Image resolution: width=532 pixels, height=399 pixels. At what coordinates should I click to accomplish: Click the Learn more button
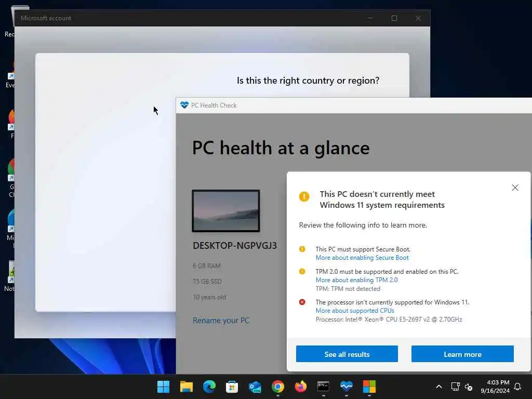pos(462,354)
